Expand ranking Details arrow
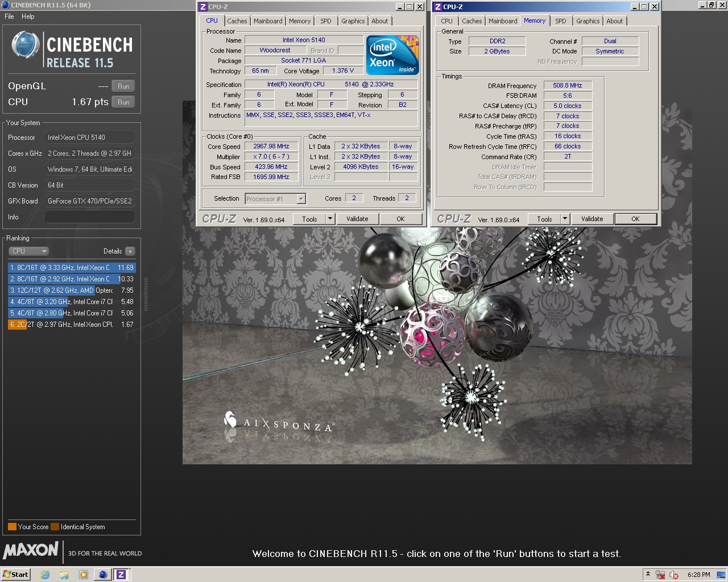Viewport: 728px width, 582px height. 130,251
